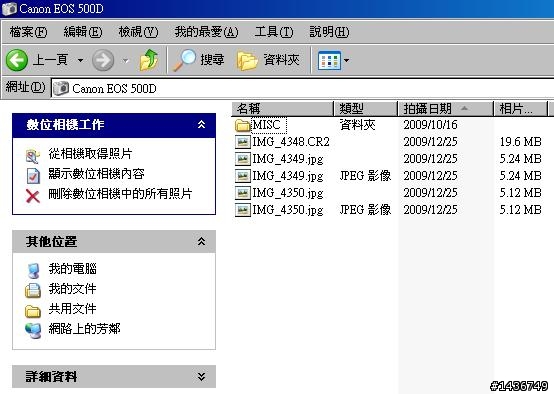Click the icon of IMG_4349.jpg JPEG 影像 row

click(x=243, y=176)
